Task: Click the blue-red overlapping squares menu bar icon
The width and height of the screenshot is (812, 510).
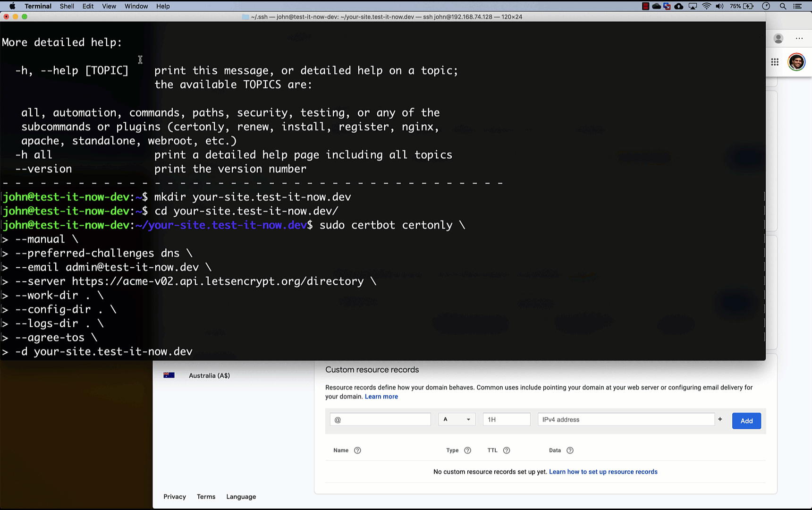Action: pos(667,6)
